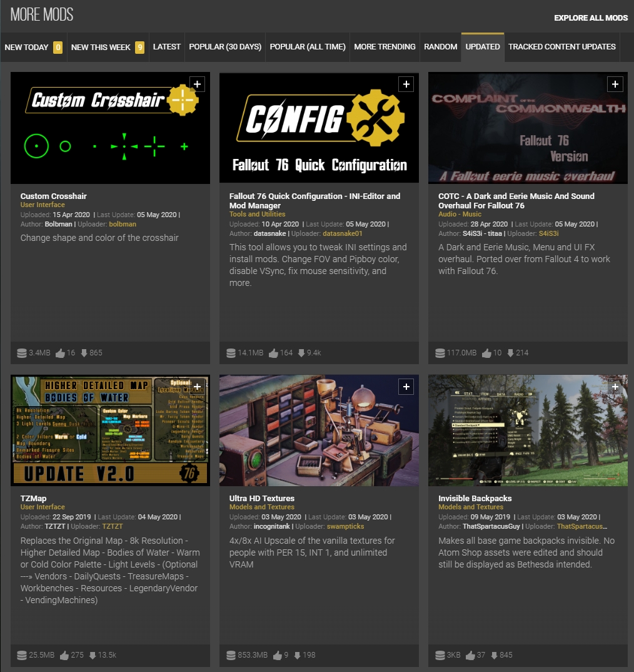The image size is (634, 672).
Task: Open Ultra HD Textures workbench thumbnail
Action: pyautogui.click(x=319, y=430)
